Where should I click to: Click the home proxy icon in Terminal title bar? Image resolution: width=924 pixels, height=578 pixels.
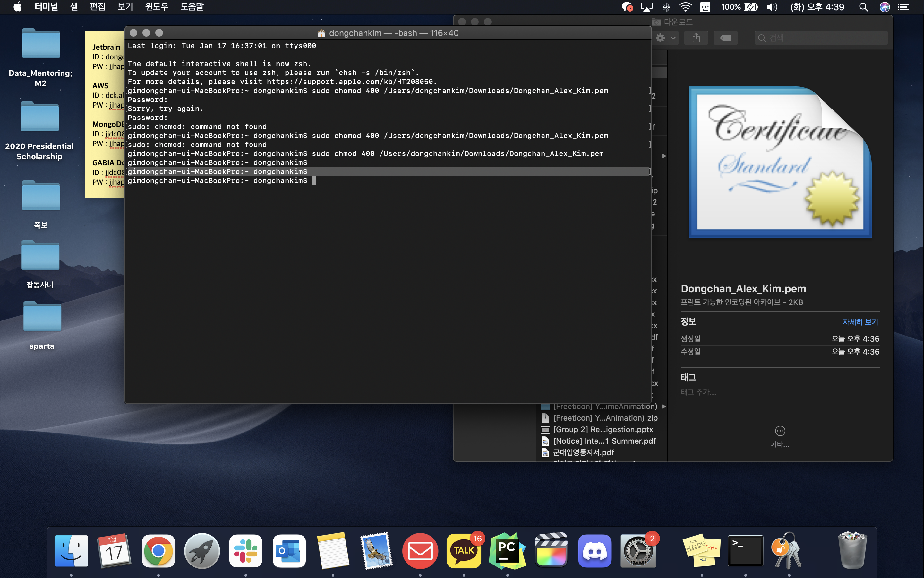coord(321,33)
